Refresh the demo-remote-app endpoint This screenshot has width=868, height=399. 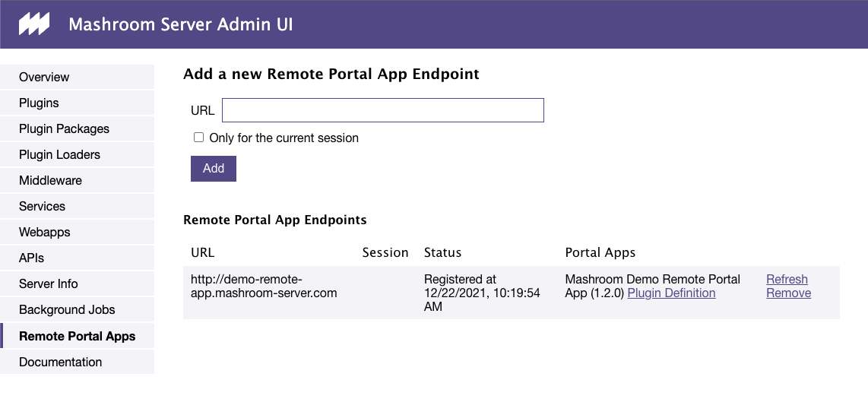tap(787, 280)
